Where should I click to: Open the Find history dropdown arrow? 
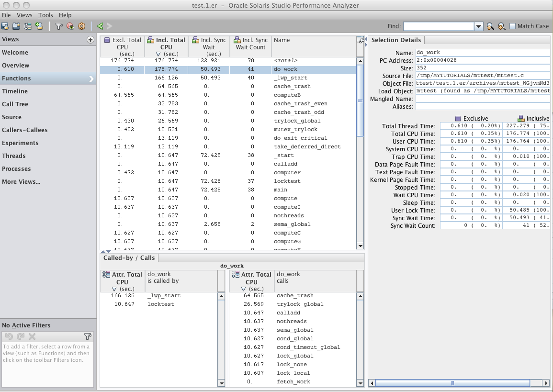479,26
